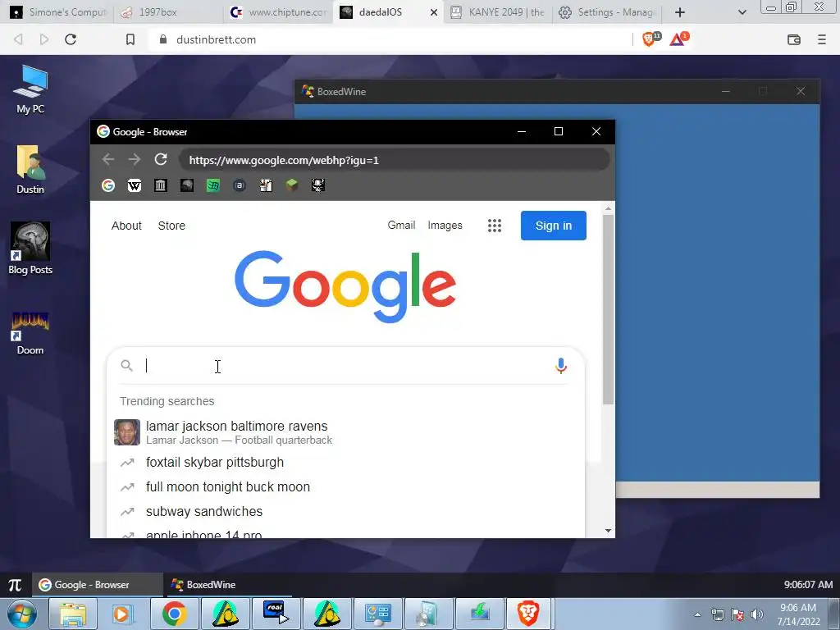Image resolution: width=840 pixels, height=630 pixels.
Task: Open the brain scan bookmark in the bookmarks bar
Action: [x=187, y=185]
